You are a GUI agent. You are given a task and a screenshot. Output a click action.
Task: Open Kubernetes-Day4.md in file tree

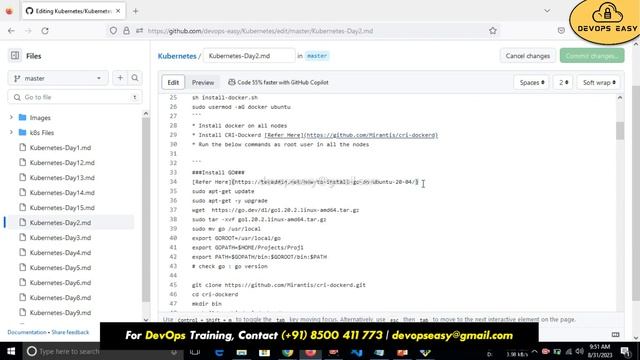pyautogui.click(x=60, y=253)
